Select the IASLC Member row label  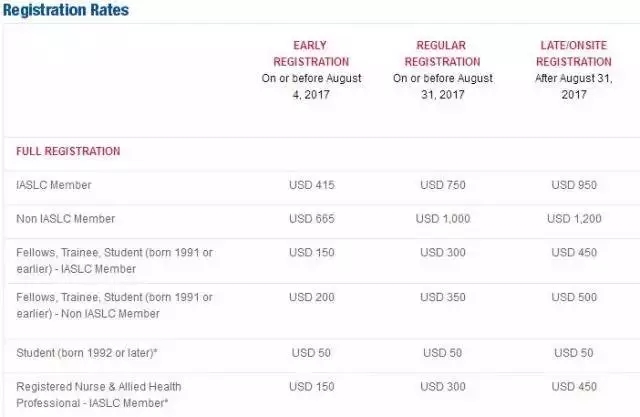tap(54, 186)
